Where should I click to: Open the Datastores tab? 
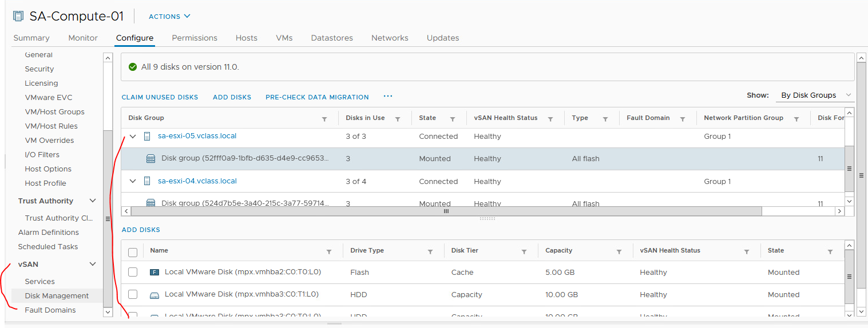pos(332,38)
